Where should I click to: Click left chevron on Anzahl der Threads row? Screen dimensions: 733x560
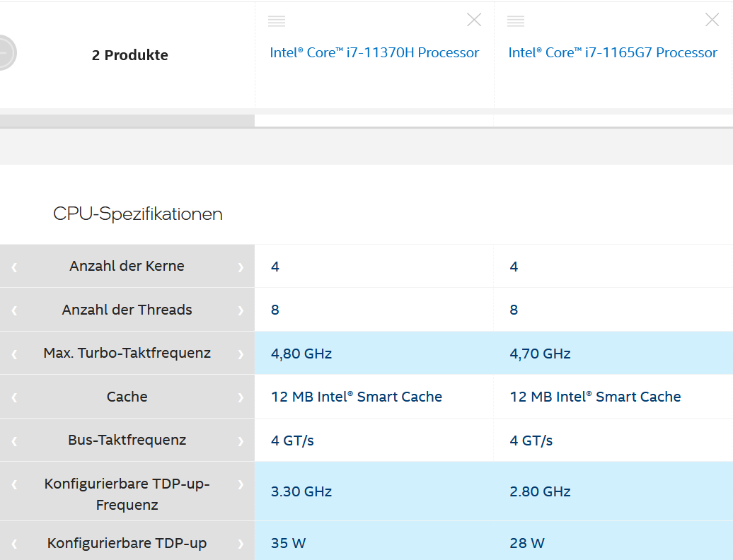click(x=14, y=310)
